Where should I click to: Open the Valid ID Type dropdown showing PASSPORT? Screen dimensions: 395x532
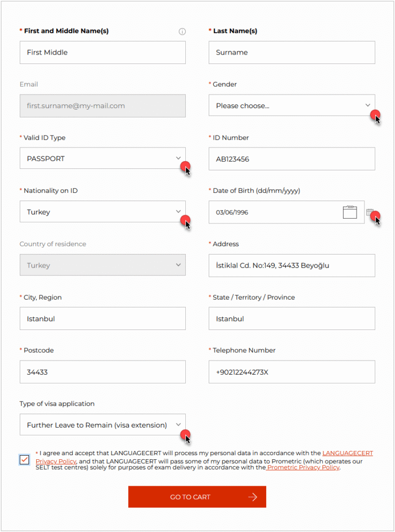[x=103, y=158]
